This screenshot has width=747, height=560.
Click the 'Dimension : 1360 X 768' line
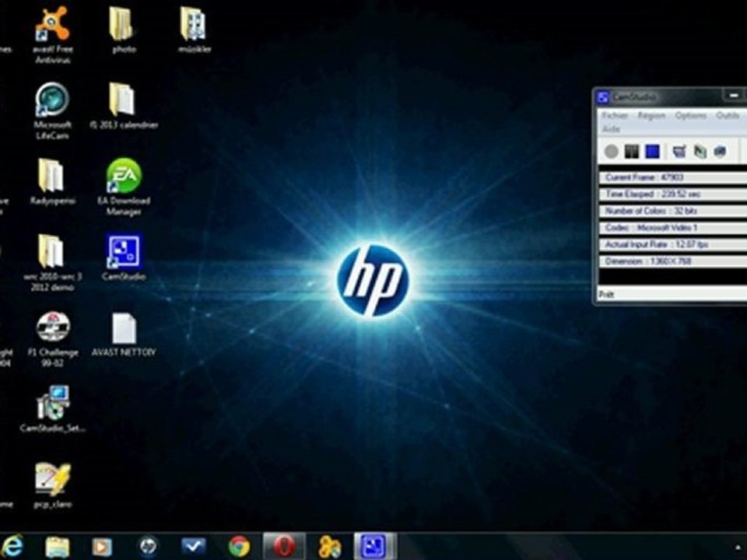click(x=672, y=261)
